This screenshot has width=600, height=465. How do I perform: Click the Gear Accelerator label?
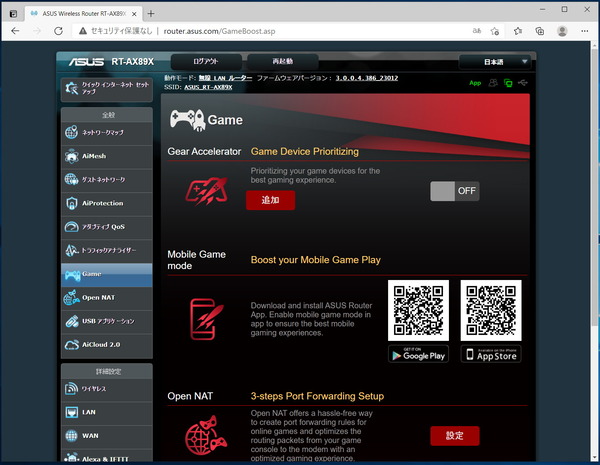pos(204,152)
